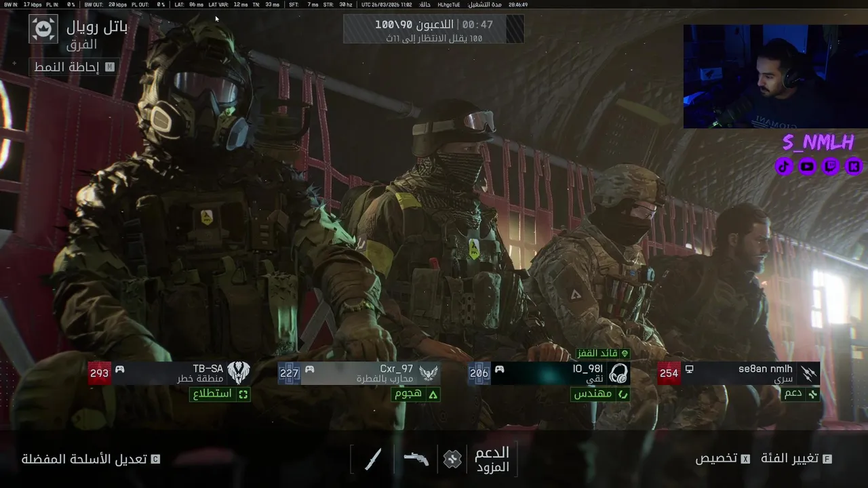Screen dimensions: 868x488
Task: Click the X key hint icon
Action: pyautogui.click(x=745, y=459)
